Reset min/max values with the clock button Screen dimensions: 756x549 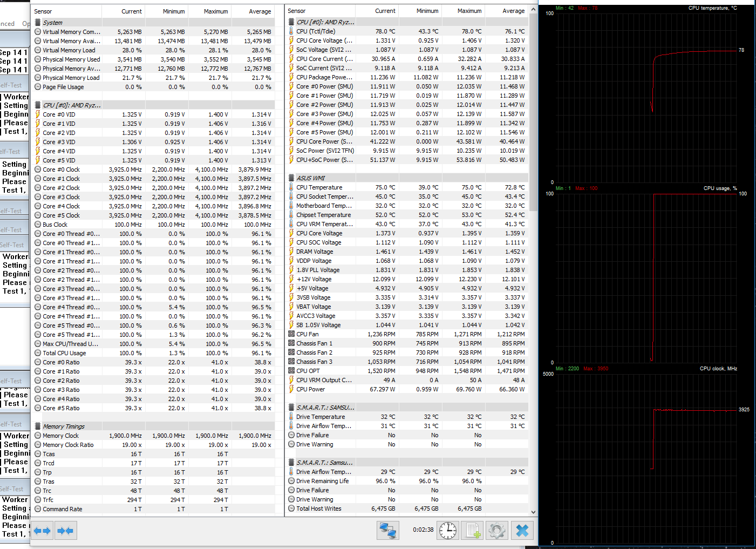(x=448, y=530)
